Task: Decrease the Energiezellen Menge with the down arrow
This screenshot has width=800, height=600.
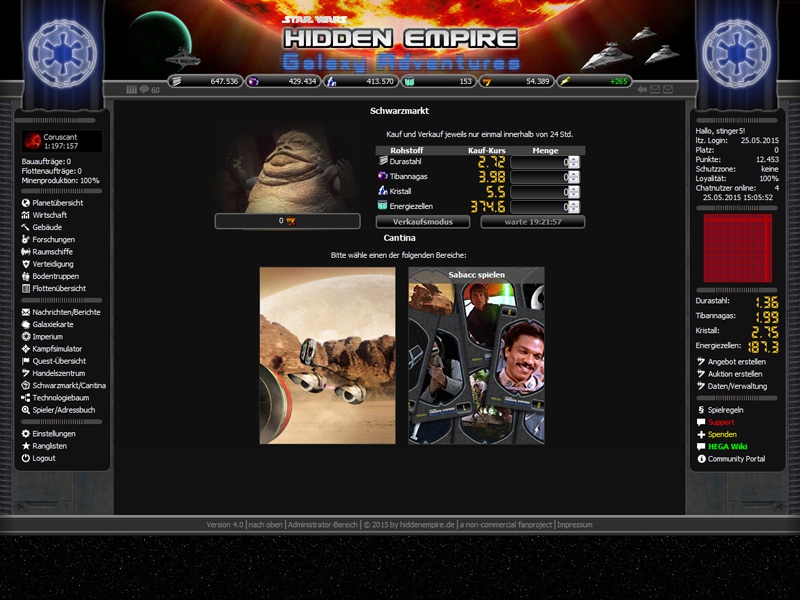Action: pos(574,210)
